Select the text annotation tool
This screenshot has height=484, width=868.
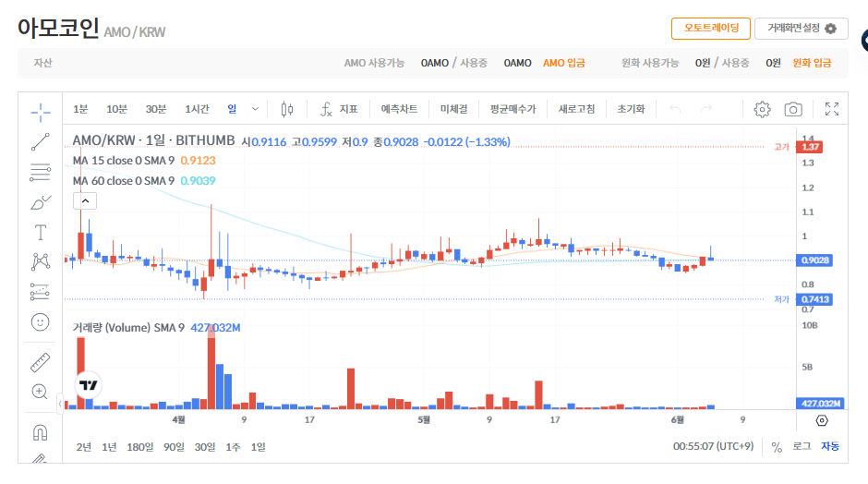[41, 233]
